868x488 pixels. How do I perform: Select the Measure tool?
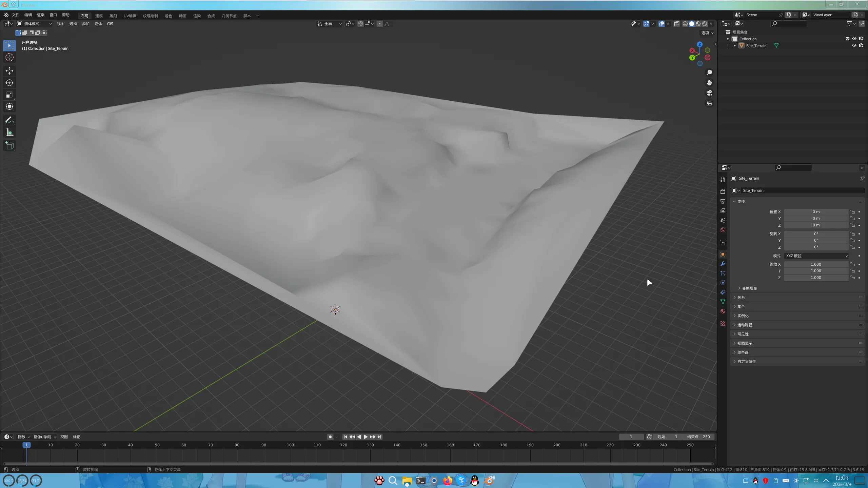9,133
